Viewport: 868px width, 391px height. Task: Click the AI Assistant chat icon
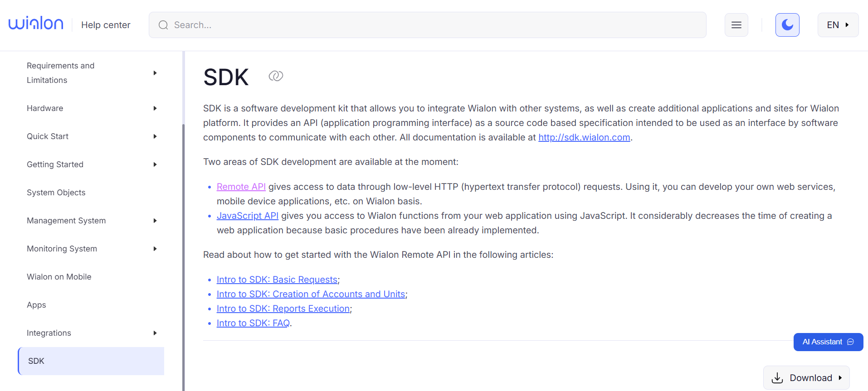click(850, 342)
